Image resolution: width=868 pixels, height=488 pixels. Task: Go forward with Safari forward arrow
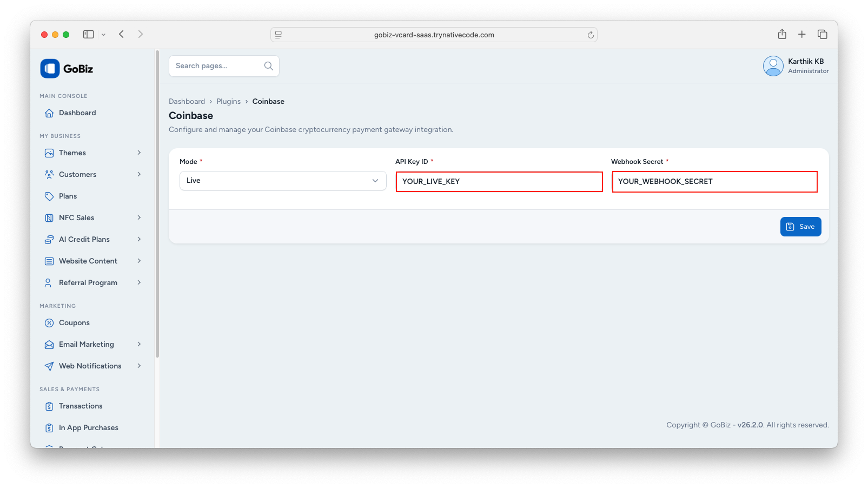[141, 34]
